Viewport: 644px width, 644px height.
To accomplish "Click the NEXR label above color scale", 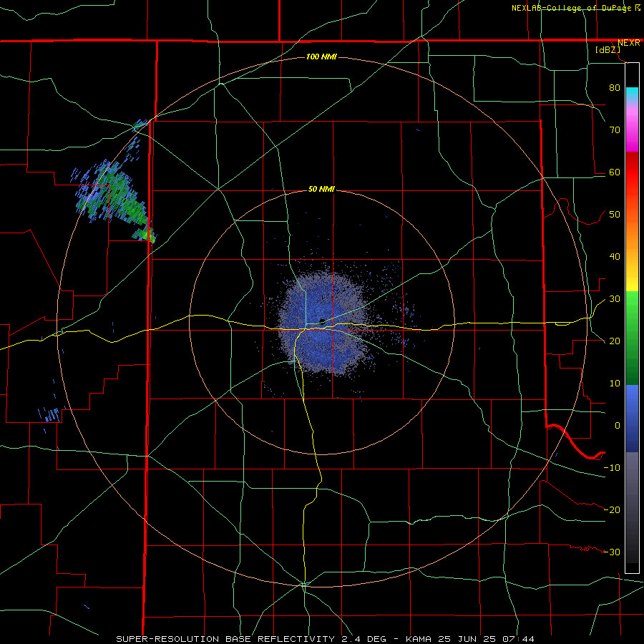I will click(x=628, y=43).
